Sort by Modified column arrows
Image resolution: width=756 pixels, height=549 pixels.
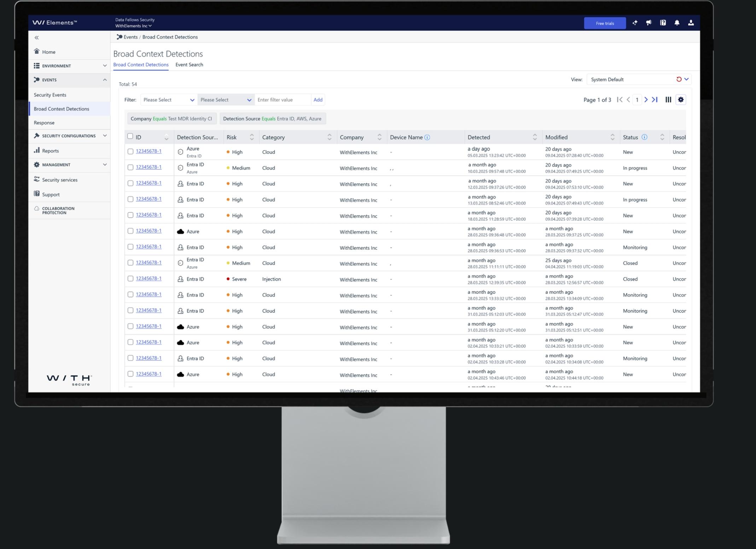(x=612, y=137)
